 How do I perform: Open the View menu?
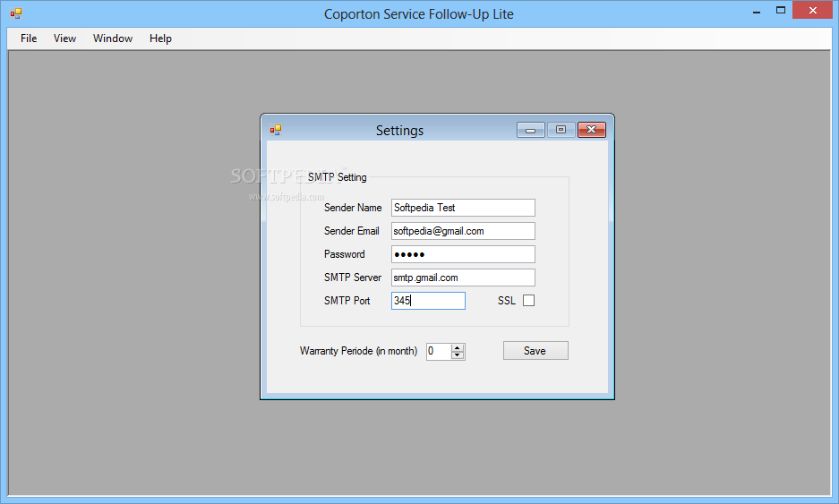pyautogui.click(x=64, y=38)
